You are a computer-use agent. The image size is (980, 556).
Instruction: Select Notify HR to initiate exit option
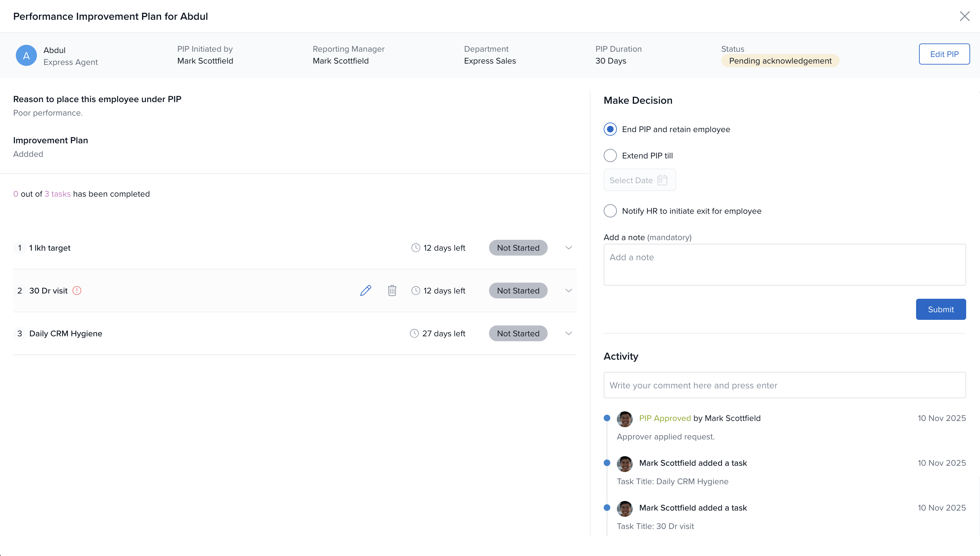point(610,211)
